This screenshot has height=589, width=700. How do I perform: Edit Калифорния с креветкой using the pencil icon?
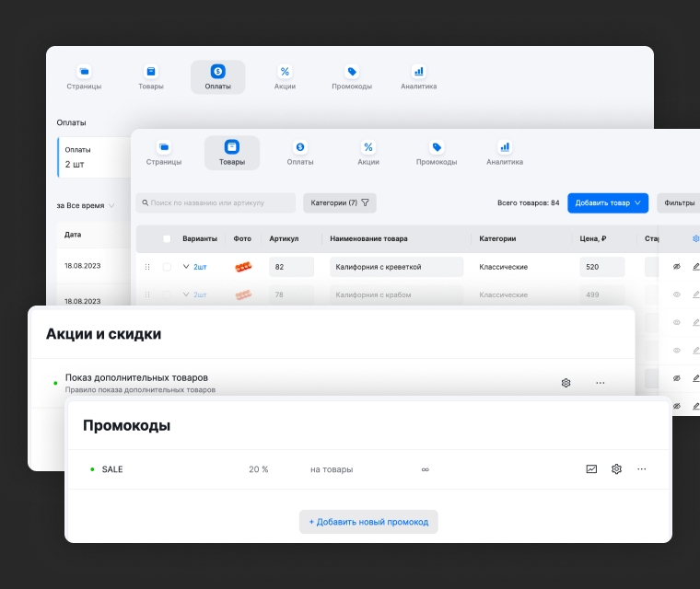696,267
